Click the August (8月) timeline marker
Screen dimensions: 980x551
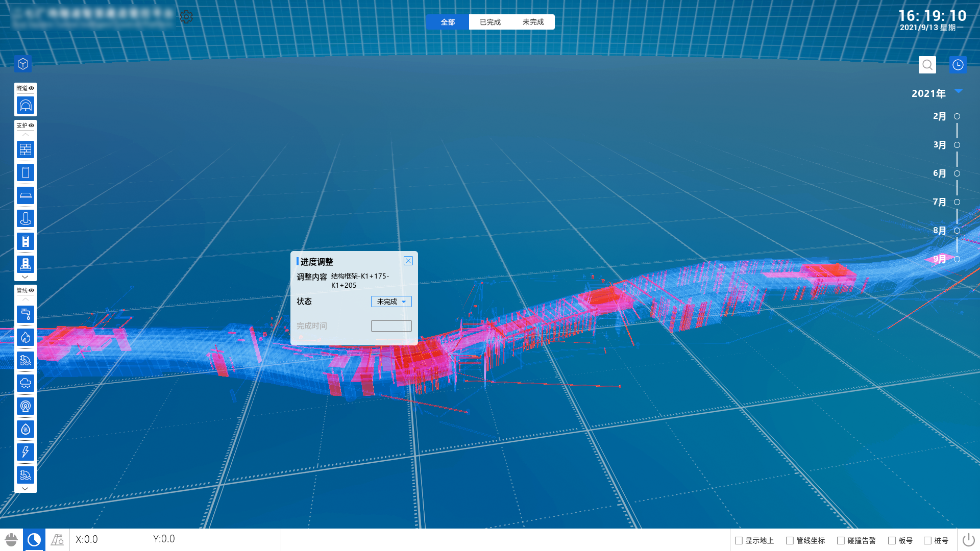(958, 230)
